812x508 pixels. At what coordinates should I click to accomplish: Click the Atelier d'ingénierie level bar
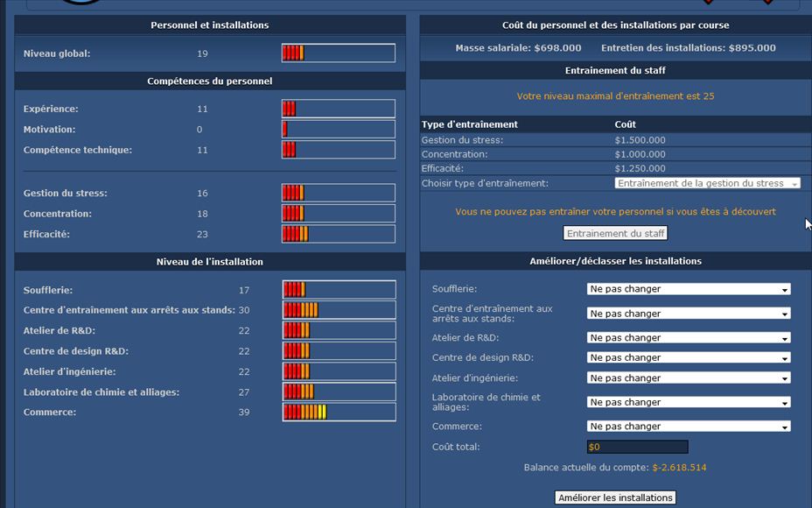[x=339, y=371]
